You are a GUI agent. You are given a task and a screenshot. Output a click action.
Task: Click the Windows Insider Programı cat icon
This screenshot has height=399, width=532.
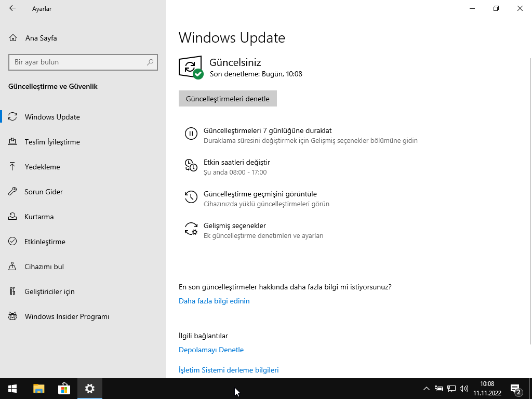pyautogui.click(x=12, y=316)
